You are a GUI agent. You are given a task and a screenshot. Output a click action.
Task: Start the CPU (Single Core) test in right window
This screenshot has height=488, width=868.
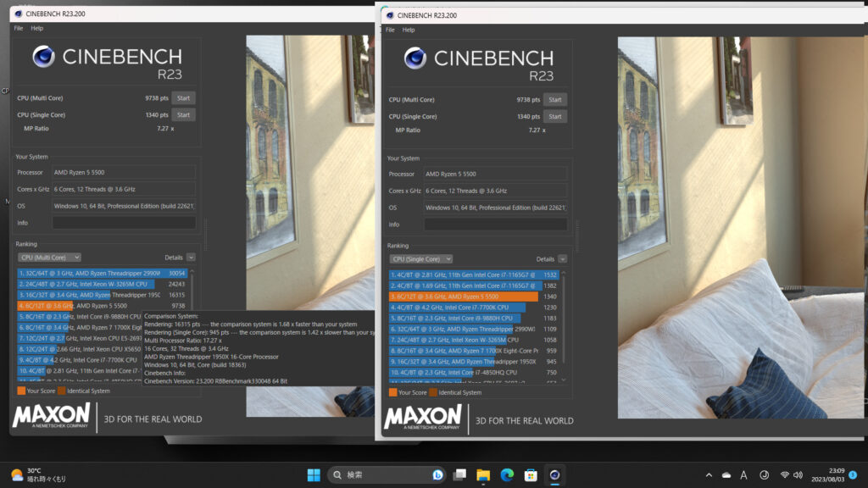[x=554, y=116]
